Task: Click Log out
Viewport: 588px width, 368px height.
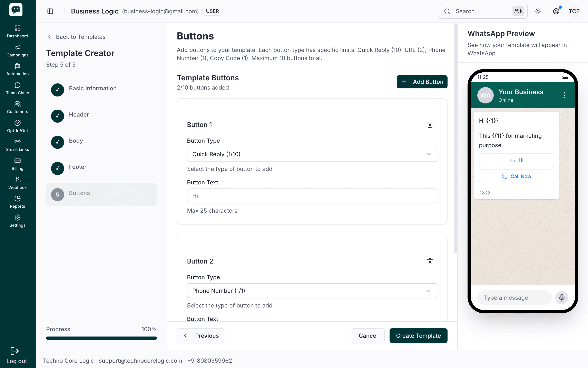Action: [17, 356]
